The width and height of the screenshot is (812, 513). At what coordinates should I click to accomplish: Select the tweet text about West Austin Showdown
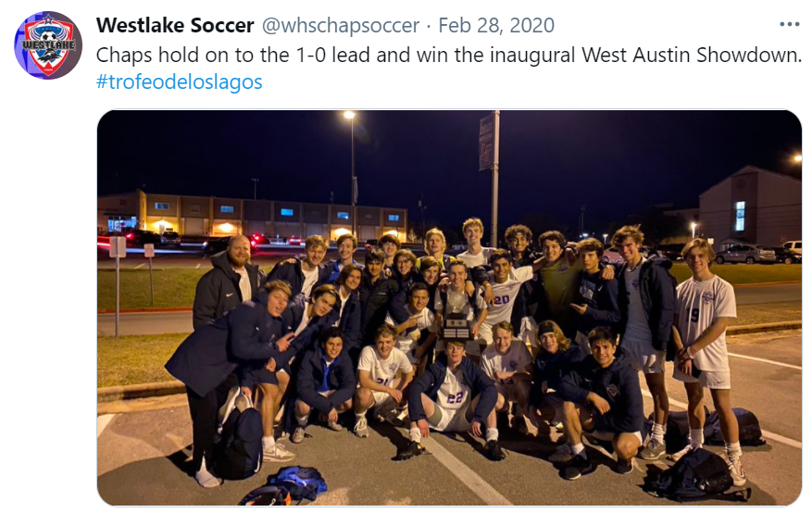448,55
